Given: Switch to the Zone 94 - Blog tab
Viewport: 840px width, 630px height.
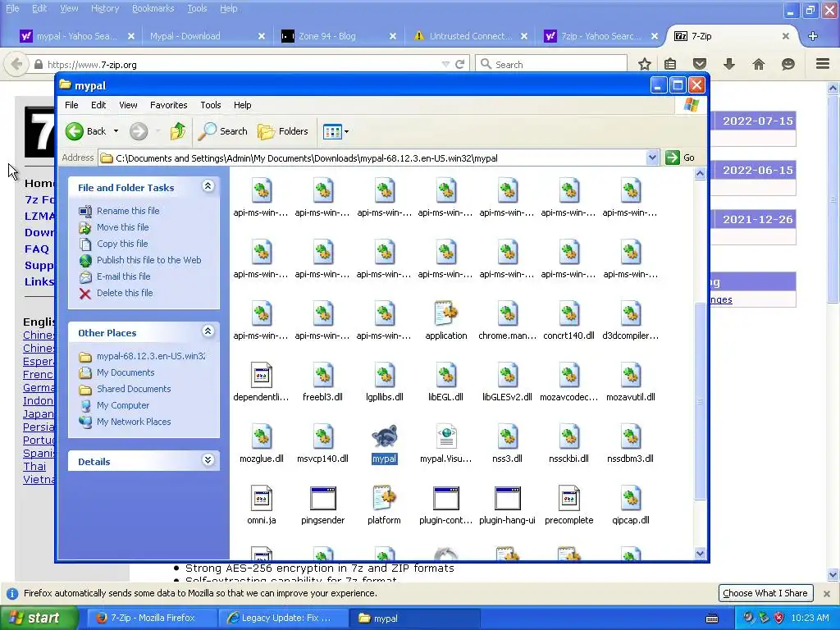Looking at the screenshot, I should 339,36.
